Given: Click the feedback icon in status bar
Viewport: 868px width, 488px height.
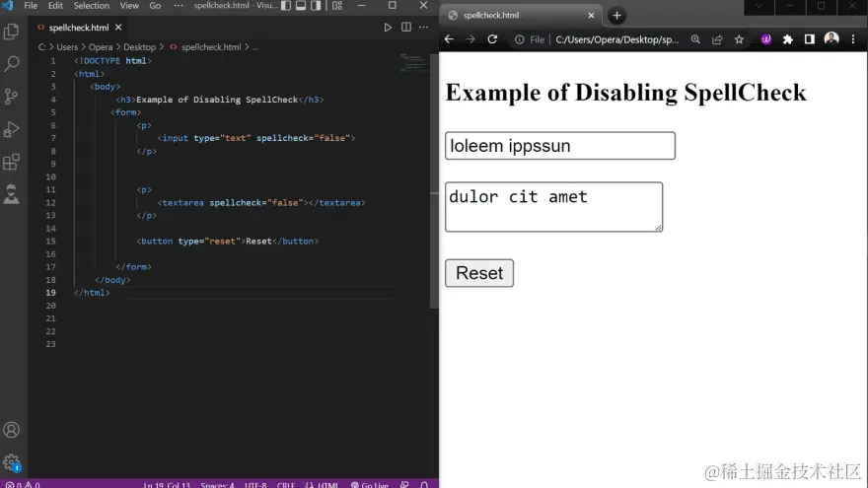Looking at the screenshot, I should [x=404, y=484].
